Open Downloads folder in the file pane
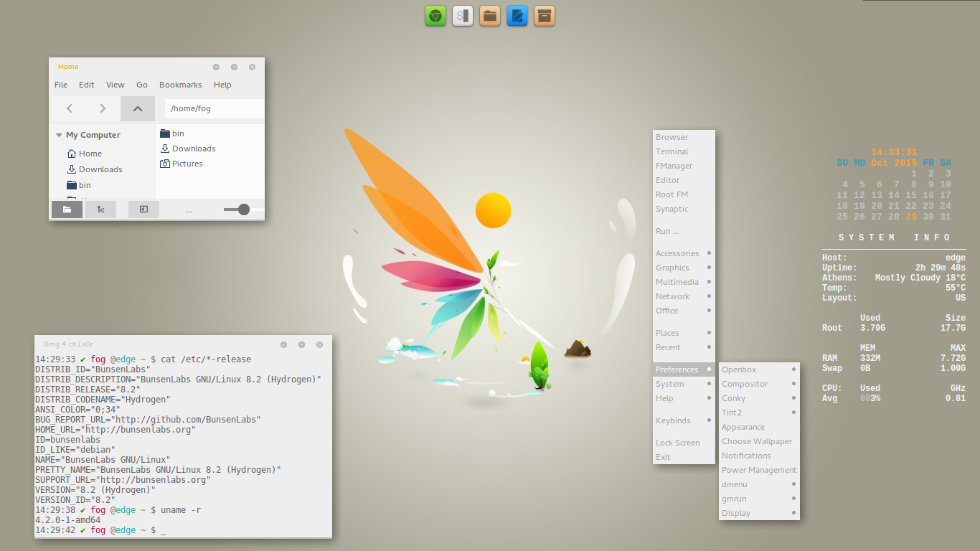Screen dimensions: 980x551 tap(187, 149)
